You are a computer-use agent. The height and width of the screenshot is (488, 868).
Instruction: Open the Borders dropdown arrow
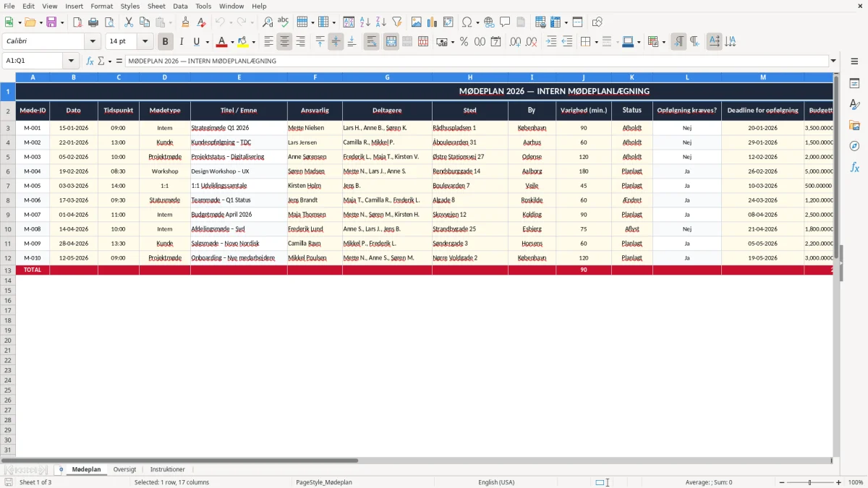(x=596, y=42)
